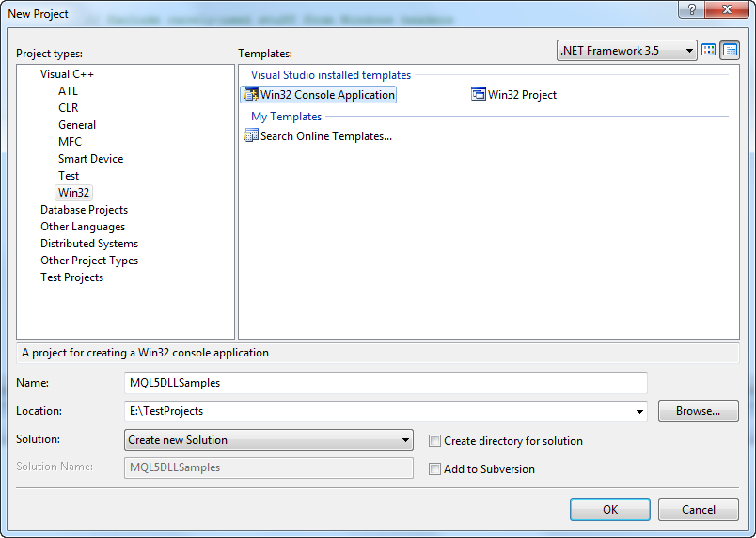
Task: Click the Cancel button
Action: [698, 510]
